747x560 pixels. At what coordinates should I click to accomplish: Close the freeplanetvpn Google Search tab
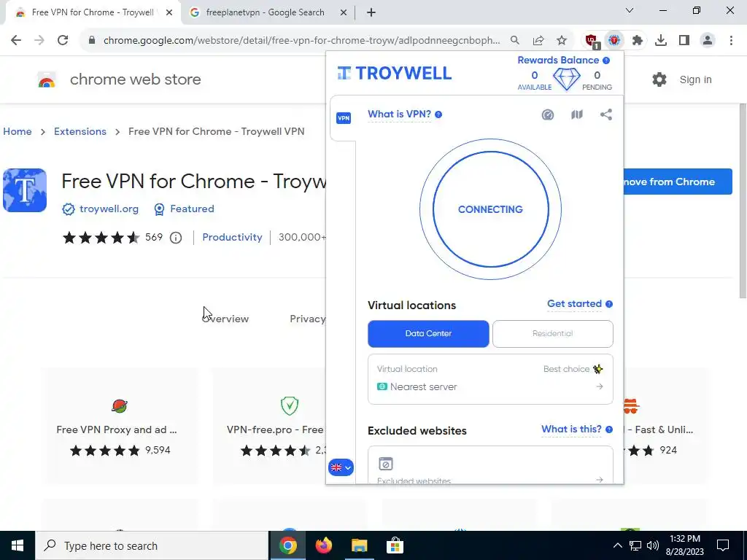click(344, 12)
